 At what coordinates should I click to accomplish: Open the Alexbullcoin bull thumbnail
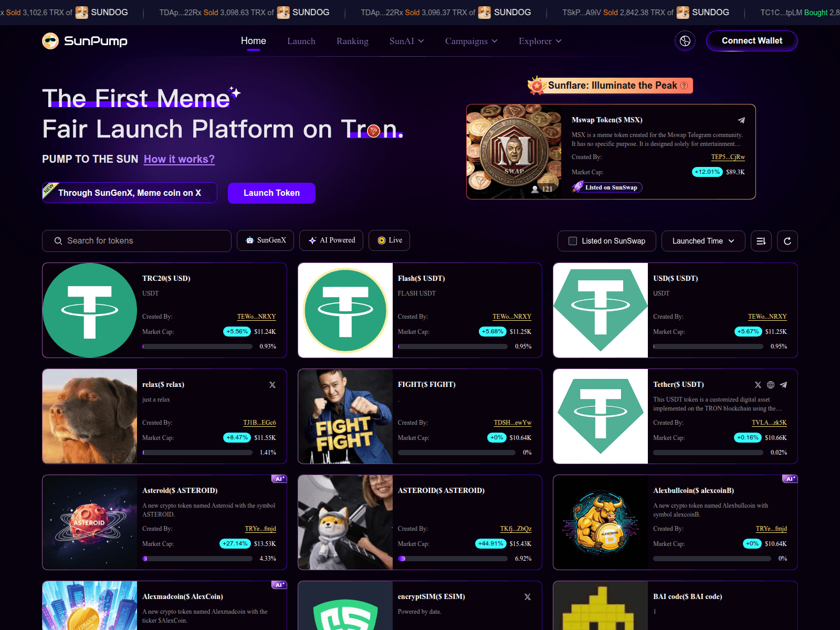click(x=601, y=522)
